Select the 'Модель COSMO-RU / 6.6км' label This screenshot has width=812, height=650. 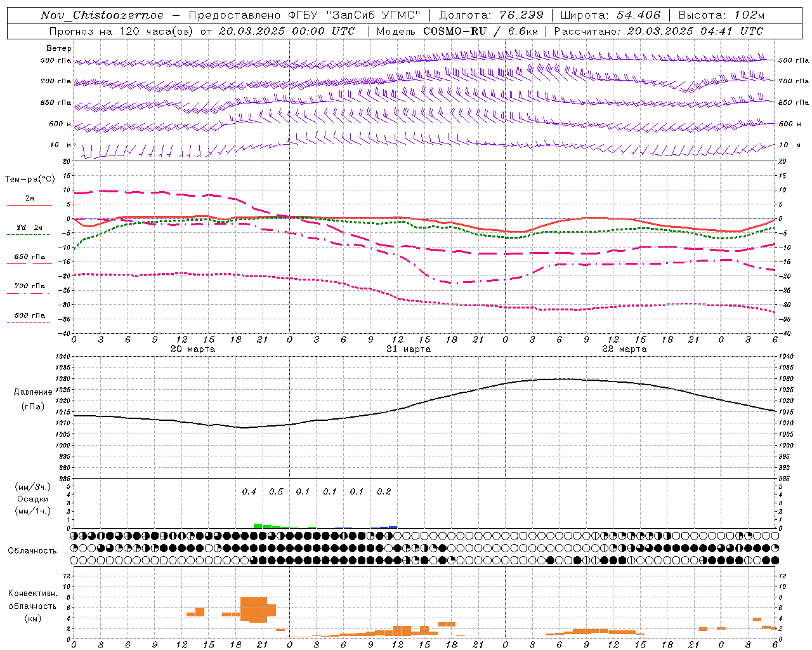[x=457, y=31]
